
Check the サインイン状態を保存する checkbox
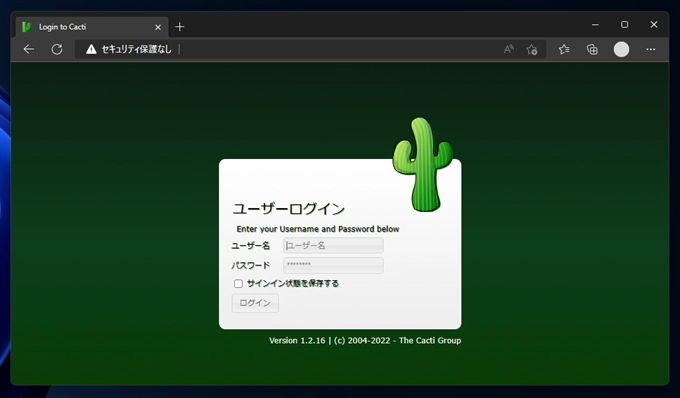238,284
